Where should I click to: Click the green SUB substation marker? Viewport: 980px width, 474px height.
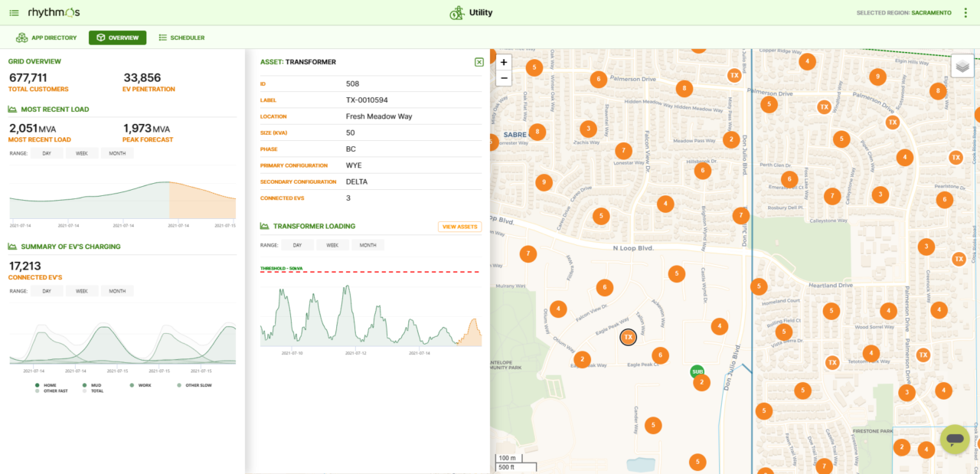coord(697,371)
